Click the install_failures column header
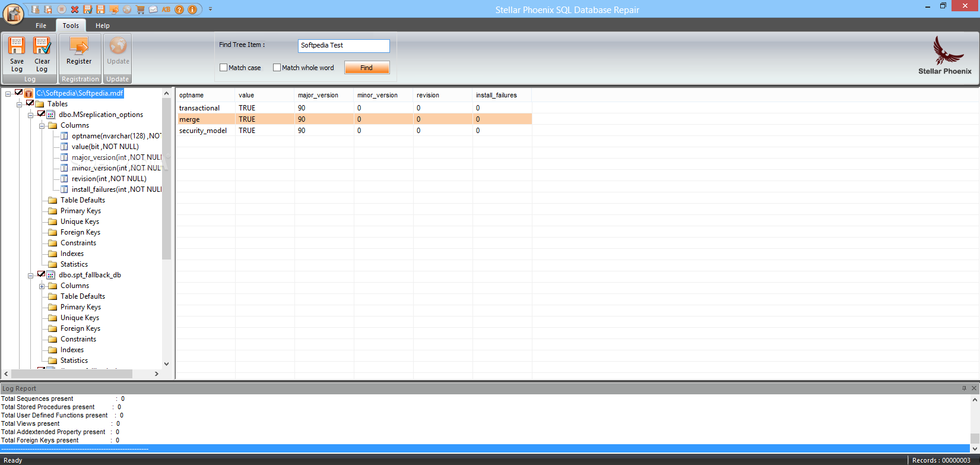Screen dimensions: 980x465 point(502,95)
